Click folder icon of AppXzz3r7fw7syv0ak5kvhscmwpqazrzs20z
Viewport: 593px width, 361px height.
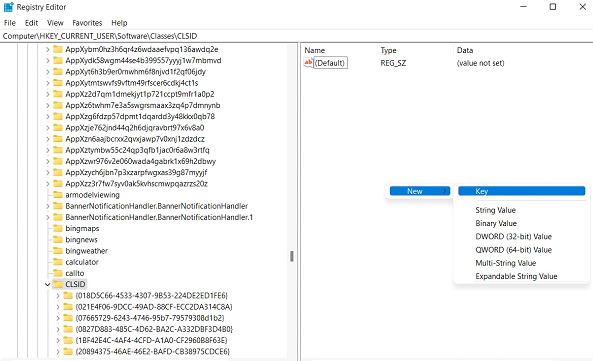tap(57, 184)
